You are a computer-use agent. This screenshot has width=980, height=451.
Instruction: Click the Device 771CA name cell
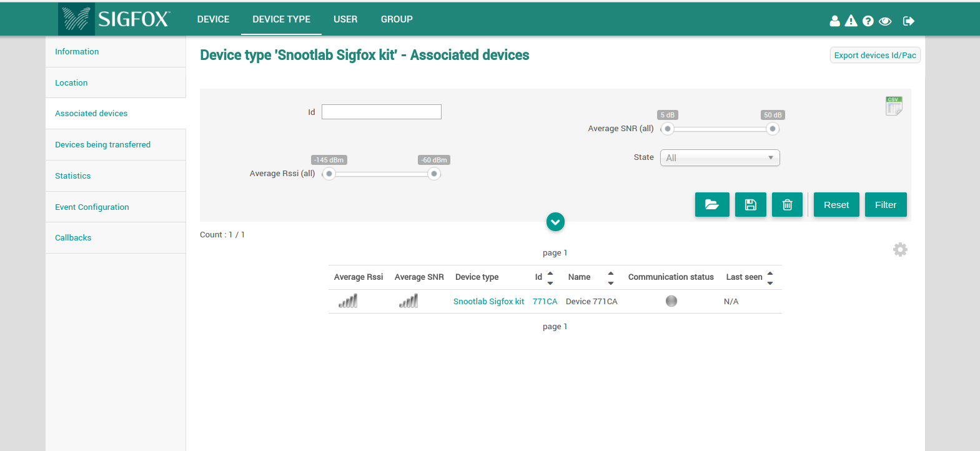[591, 302]
